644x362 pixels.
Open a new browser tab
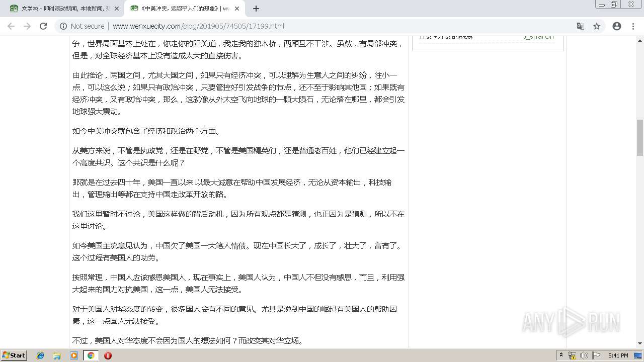click(256, 9)
